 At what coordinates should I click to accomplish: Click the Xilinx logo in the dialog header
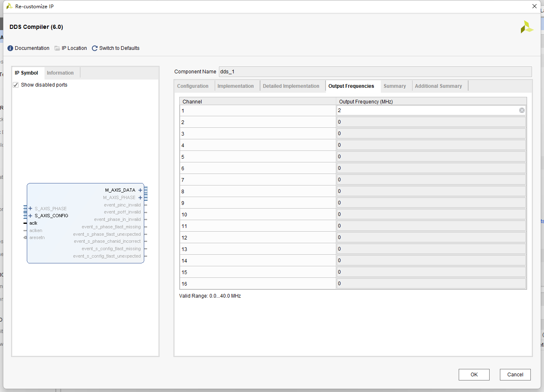click(x=527, y=27)
